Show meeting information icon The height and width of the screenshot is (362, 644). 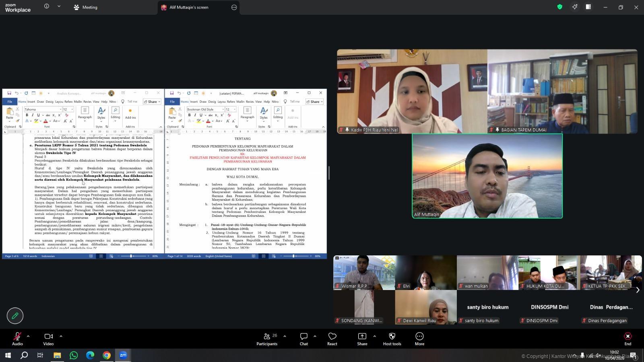pyautogui.click(x=47, y=6)
